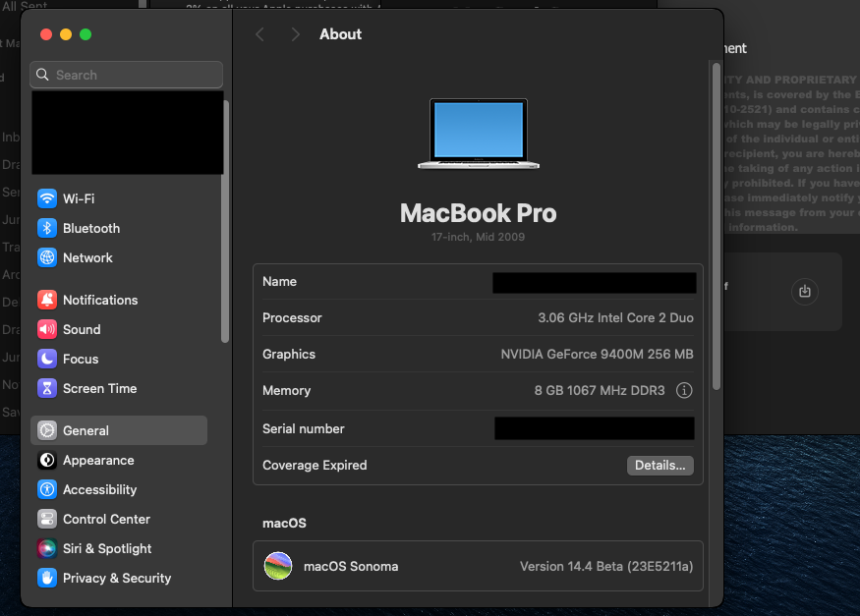The width and height of the screenshot is (860, 616).
Task: Choose the Appearance label in sidebar
Action: [98, 461]
